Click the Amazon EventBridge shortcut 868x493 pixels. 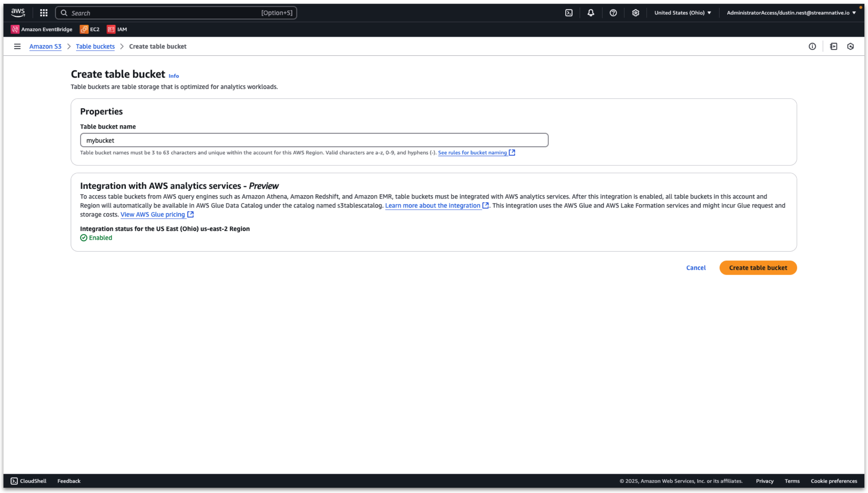41,29
